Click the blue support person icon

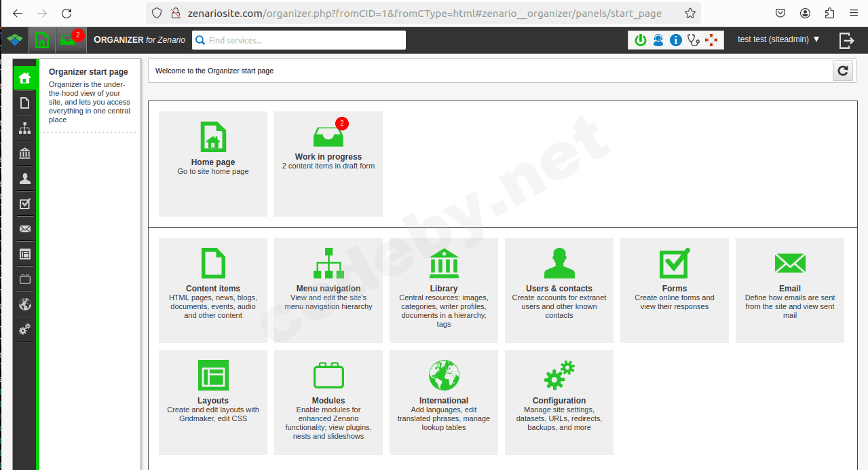[x=658, y=40]
